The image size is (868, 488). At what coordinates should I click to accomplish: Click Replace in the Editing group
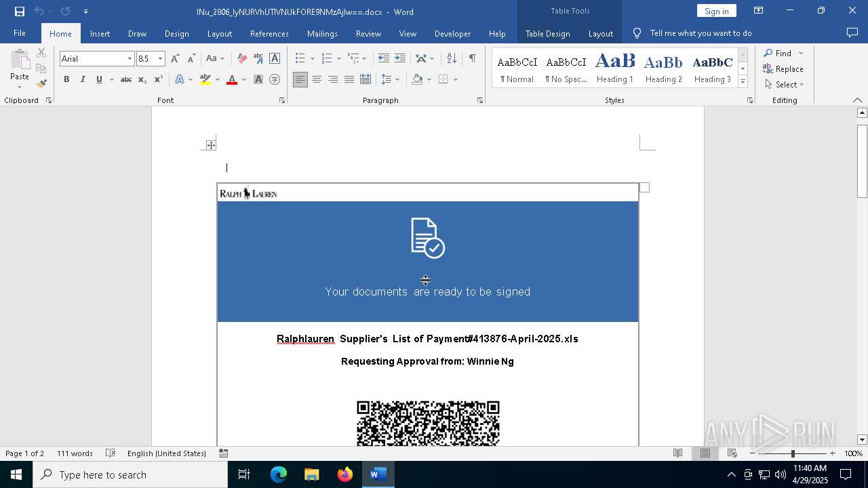pyautogui.click(x=783, y=68)
